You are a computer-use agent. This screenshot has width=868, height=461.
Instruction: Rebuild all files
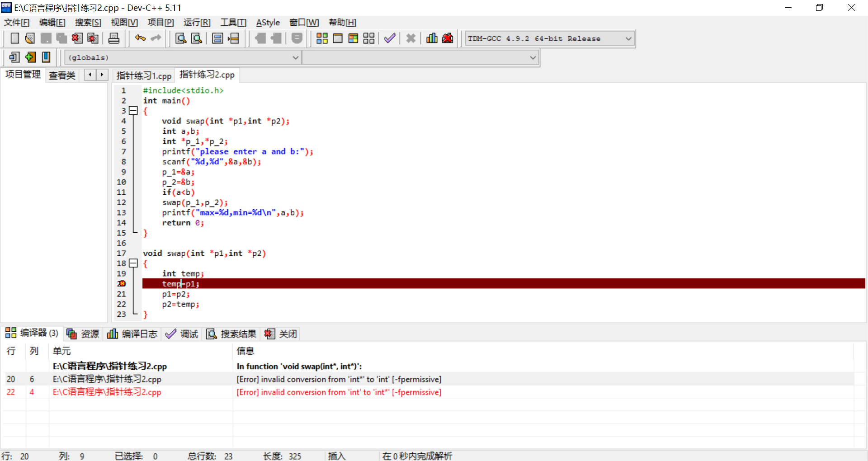pos(369,38)
